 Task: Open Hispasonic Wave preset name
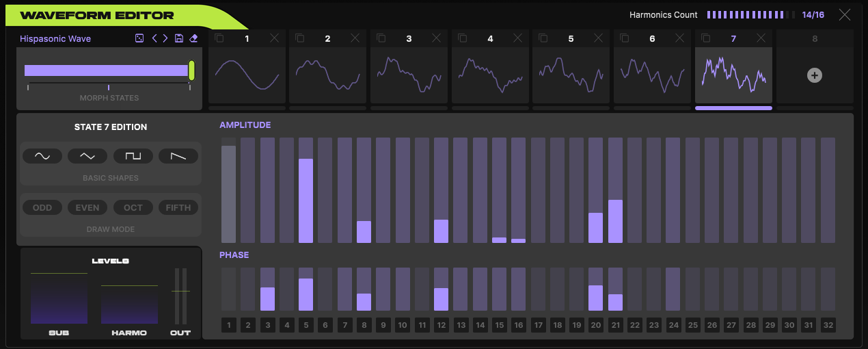(55, 39)
